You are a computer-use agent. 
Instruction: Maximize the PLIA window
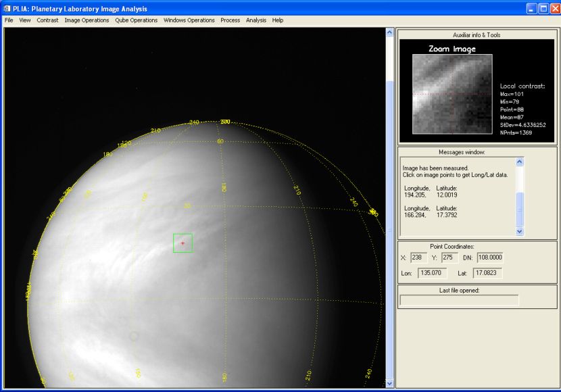(x=543, y=9)
